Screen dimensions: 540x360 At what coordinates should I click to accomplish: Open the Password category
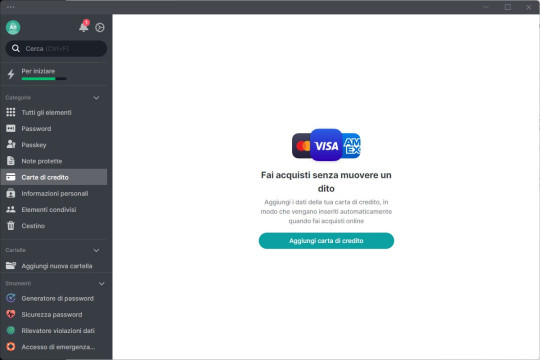pyautogui.click(x=36, y=129)
